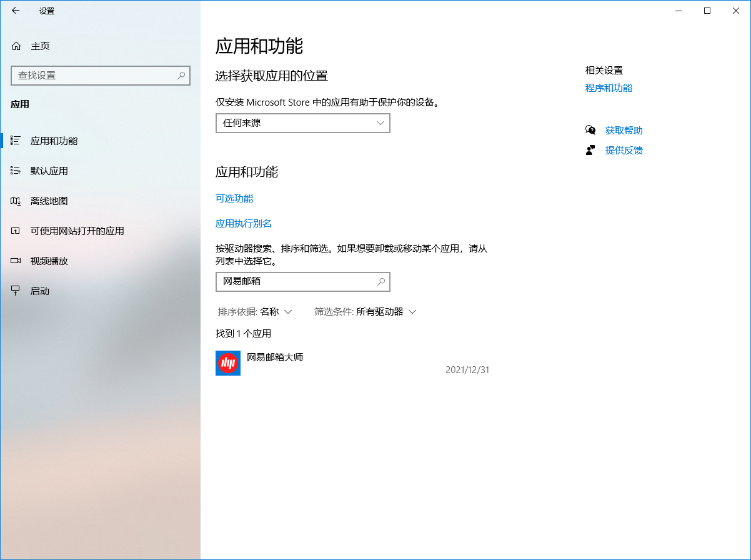This screenshot has width=751, height=560.
Task: Click the 提供反馈 icon
Action: tap(590, 149)
